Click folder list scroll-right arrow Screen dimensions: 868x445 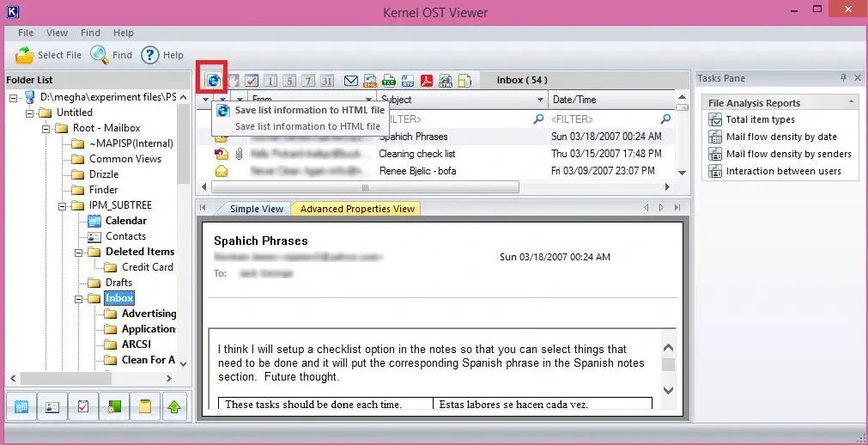pyautogui.click(x=169, y=378)
